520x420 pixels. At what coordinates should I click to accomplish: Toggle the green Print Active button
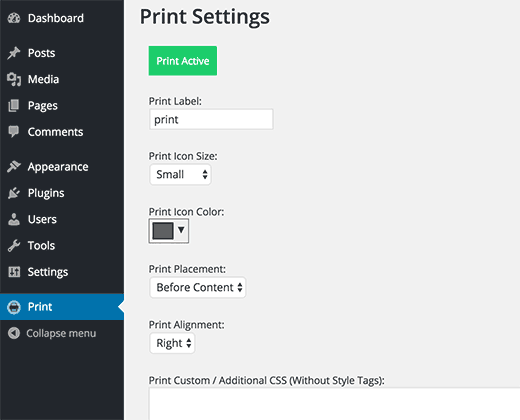tap(183, 61)
